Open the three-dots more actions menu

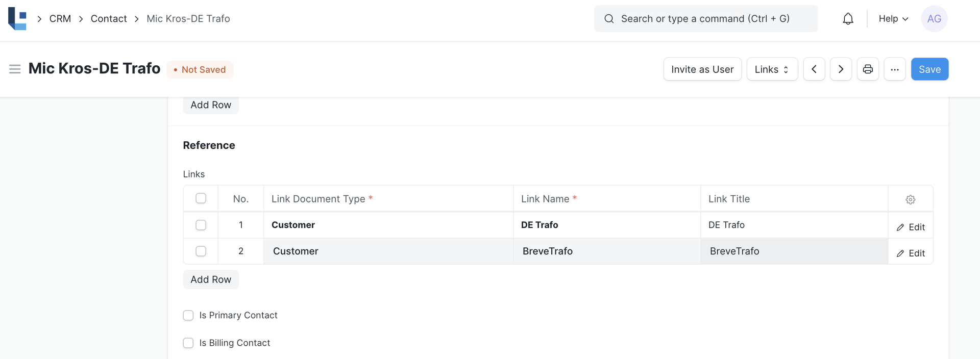click(895, 69)
